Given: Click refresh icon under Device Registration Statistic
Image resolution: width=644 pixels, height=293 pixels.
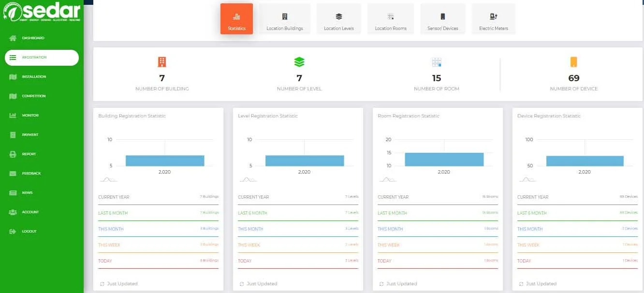Looking at the screenshot, I should (521, 284).
